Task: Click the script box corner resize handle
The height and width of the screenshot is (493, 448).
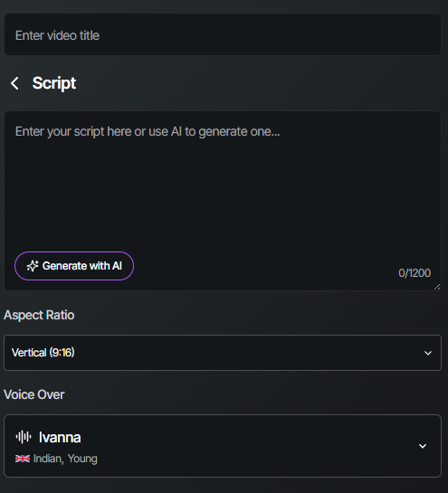Action: point(437,287)
